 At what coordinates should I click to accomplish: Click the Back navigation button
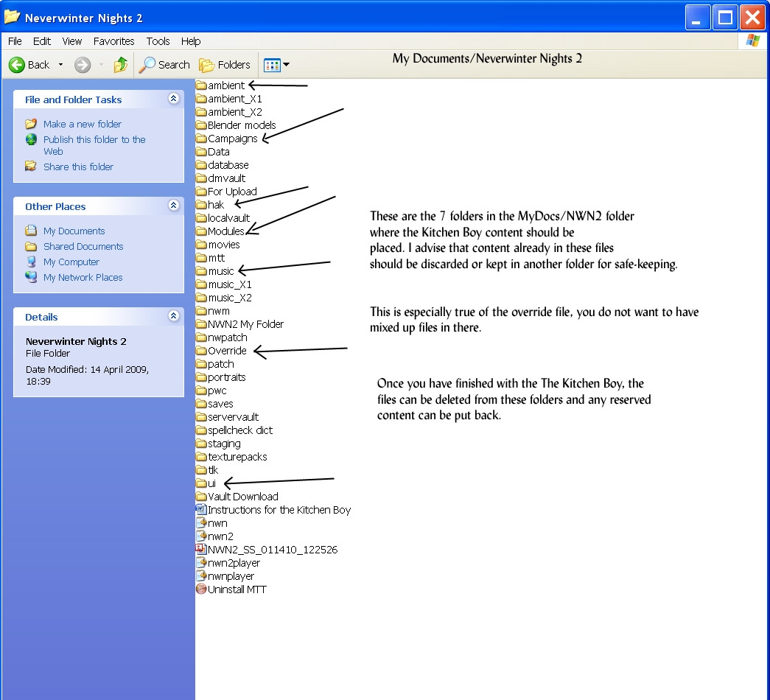point(29,65)
